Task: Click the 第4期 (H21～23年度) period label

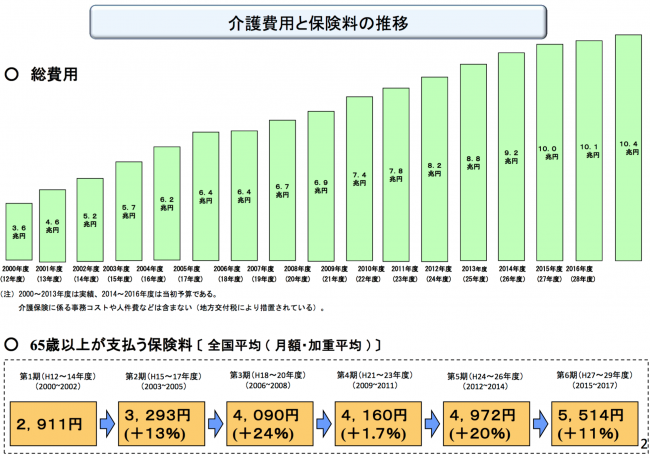Action: point(371,378)
